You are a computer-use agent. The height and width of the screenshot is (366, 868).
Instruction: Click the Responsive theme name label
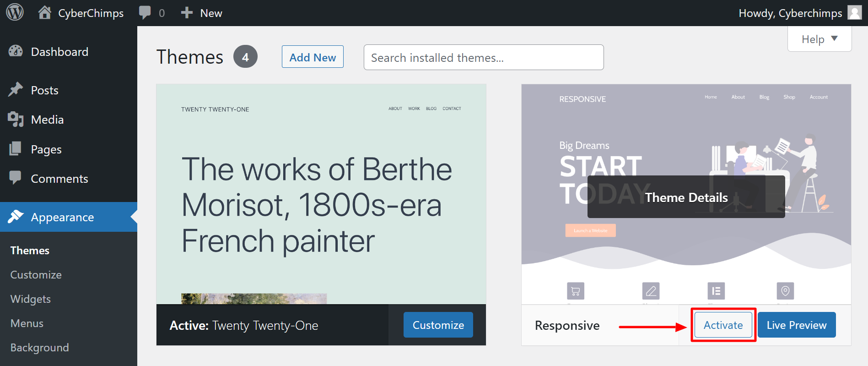click(567, 325)
